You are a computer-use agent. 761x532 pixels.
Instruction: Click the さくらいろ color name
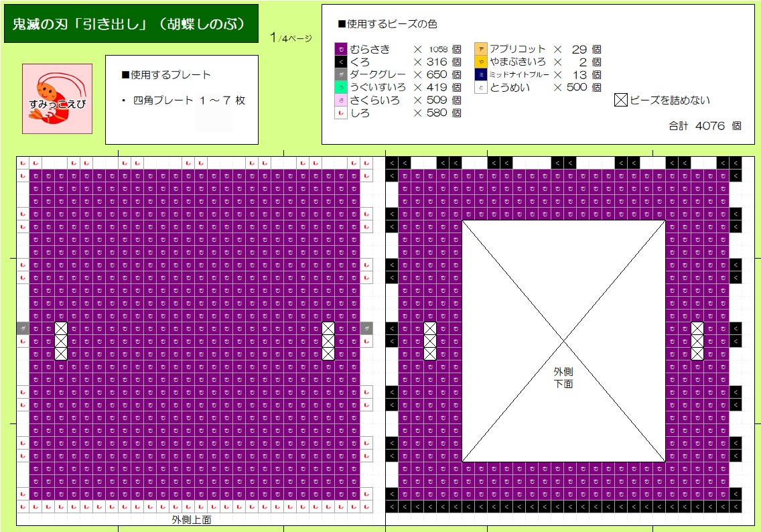tap(374, 100)
